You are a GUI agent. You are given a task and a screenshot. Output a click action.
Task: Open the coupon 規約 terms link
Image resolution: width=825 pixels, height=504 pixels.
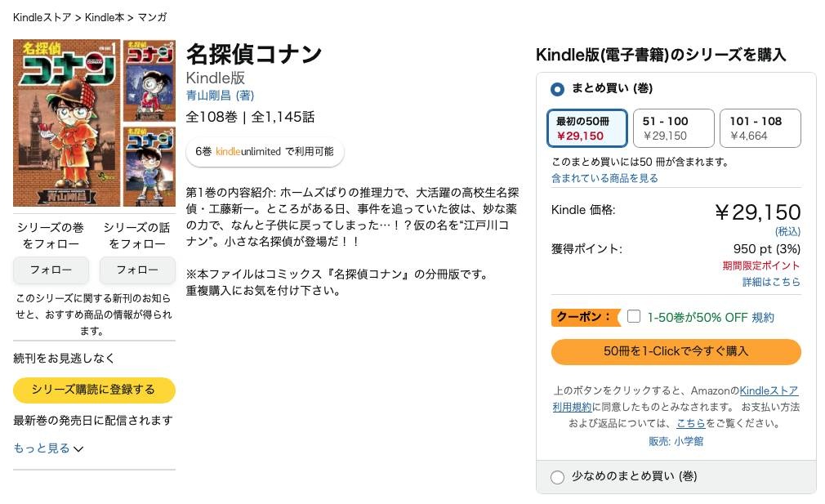pos(763,318)
